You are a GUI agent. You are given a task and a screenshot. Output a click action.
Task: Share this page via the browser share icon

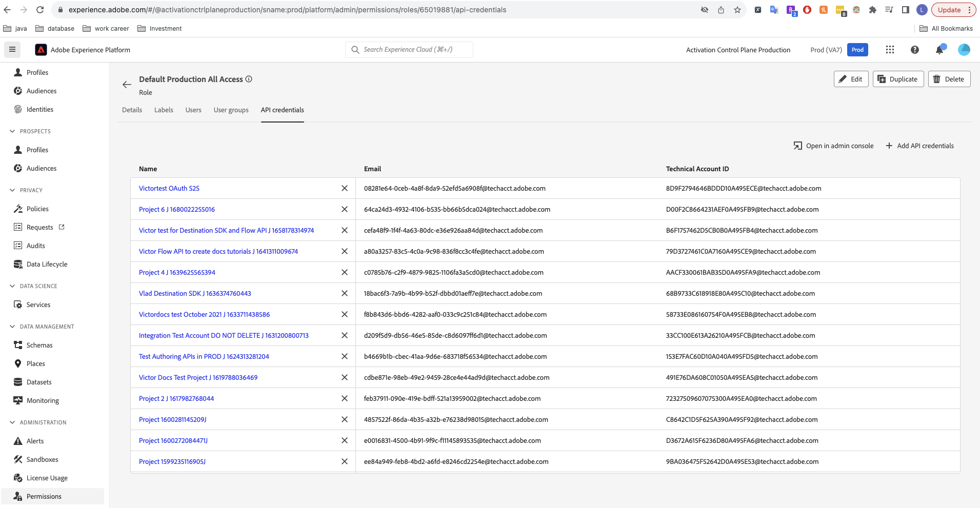point(721,10)
